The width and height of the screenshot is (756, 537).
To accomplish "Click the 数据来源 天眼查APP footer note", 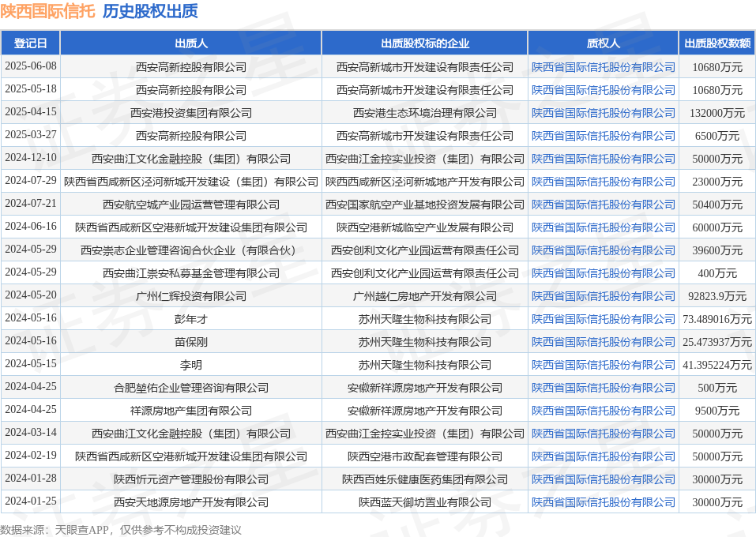I will (x=121, y=530).
